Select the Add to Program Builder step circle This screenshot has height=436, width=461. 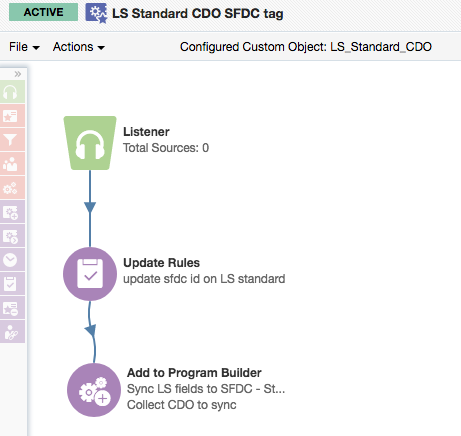point(94,390)
